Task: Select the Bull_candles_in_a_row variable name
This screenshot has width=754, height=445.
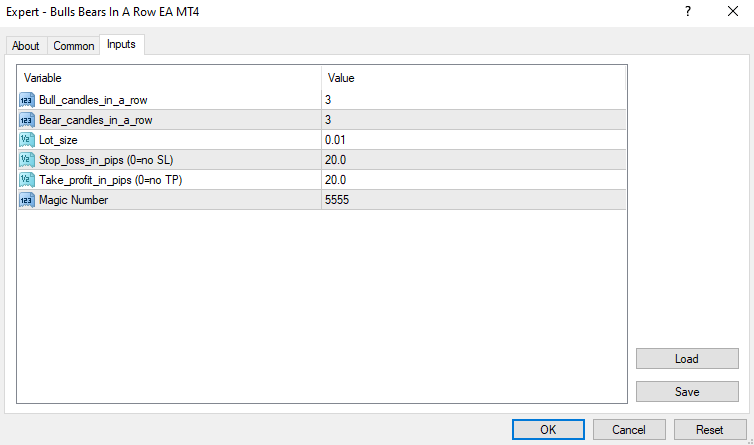Action: click(93, 100)
